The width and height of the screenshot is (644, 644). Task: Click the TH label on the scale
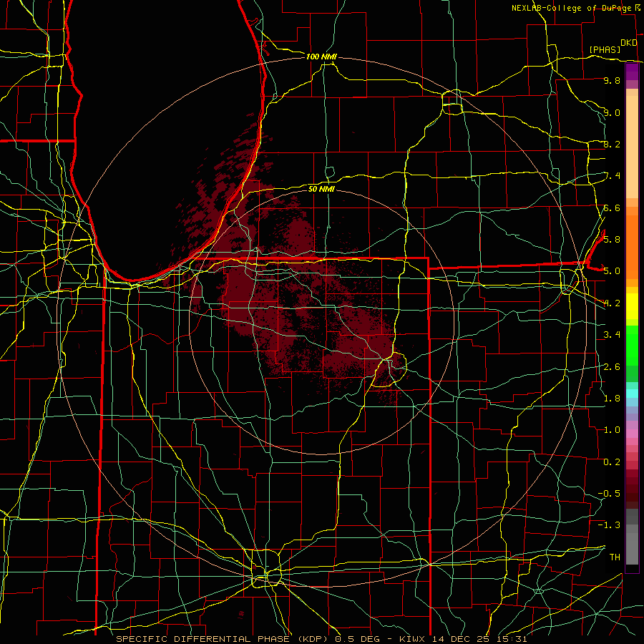point(615,557)
